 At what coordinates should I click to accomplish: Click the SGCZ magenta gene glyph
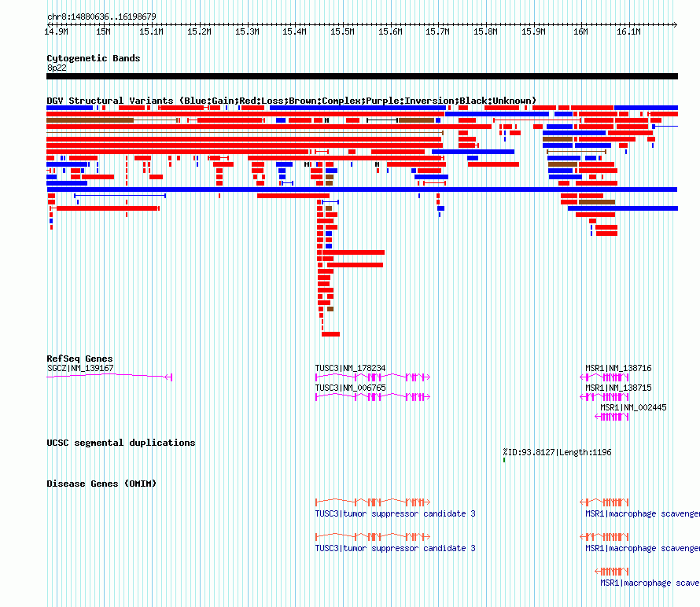point(109,377)
